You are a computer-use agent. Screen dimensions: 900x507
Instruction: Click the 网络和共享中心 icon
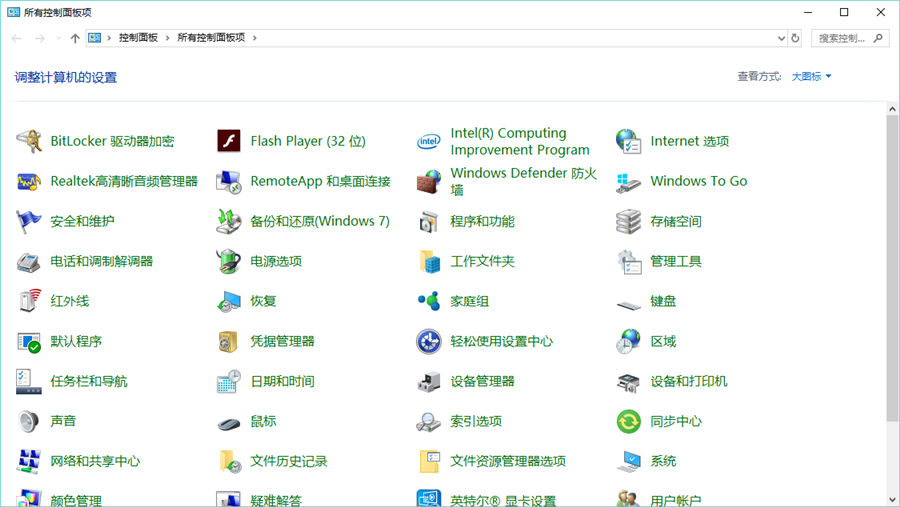tap(29, 461)
